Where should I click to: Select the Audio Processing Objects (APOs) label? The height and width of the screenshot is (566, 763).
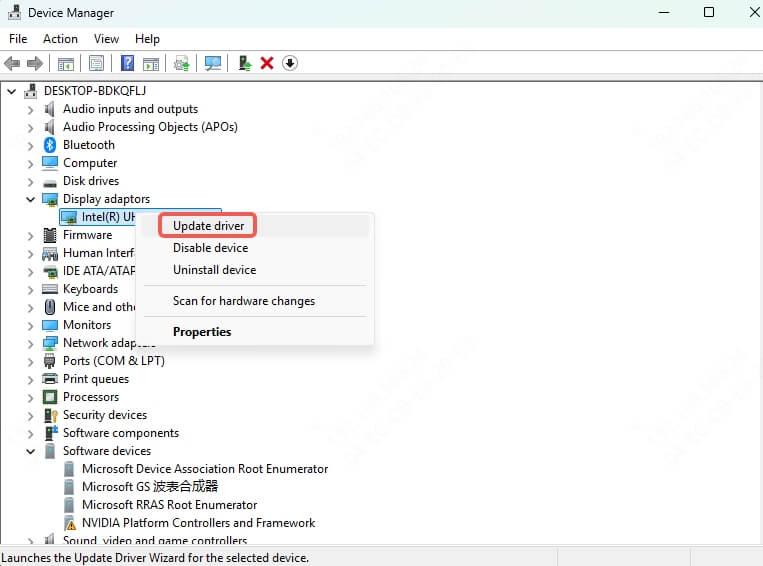click(150, 127)
